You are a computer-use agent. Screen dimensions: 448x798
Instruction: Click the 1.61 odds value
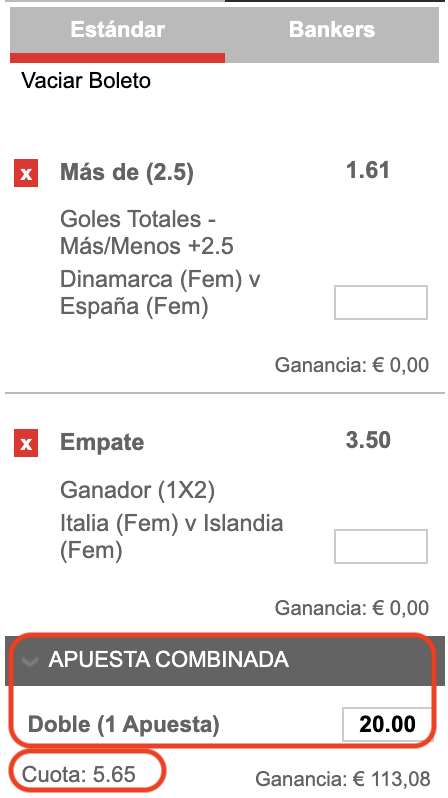click(x=368, y=170)
